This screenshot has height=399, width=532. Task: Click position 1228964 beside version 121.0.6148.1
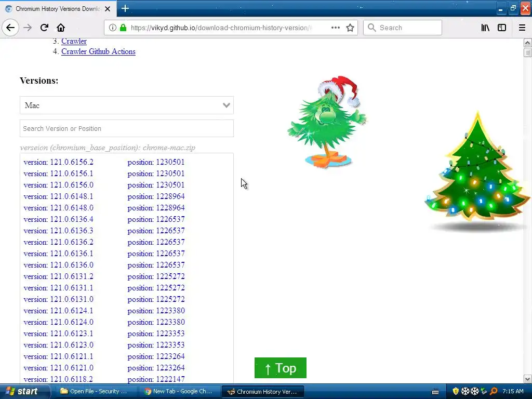coord(156,196)
